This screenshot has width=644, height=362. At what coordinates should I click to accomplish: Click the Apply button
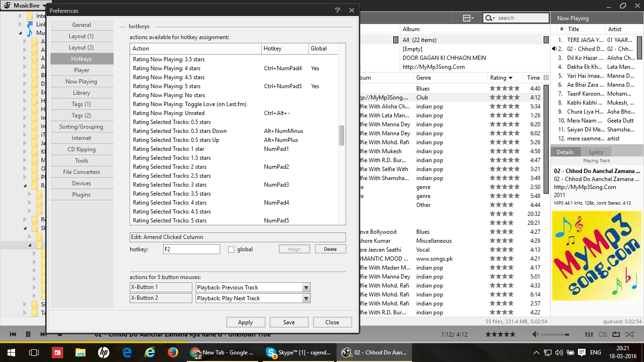click(x=245, y=322)
